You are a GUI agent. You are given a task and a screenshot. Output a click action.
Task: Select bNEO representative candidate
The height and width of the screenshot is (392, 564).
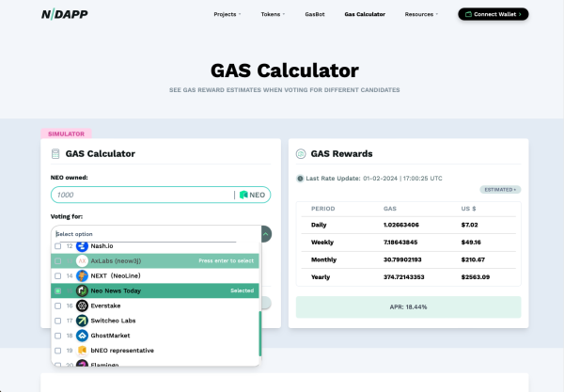(155, 351)
